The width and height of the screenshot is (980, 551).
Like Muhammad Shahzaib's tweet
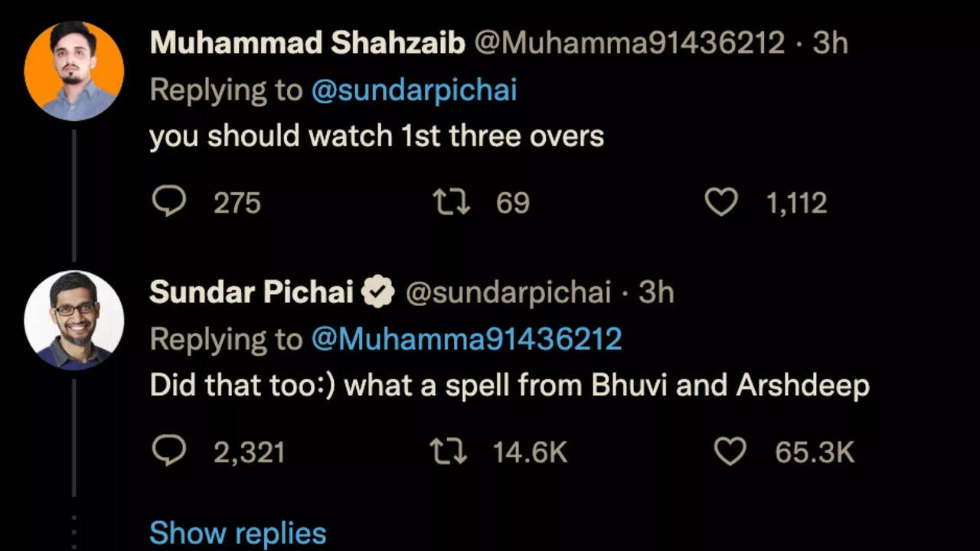(720, 202)
